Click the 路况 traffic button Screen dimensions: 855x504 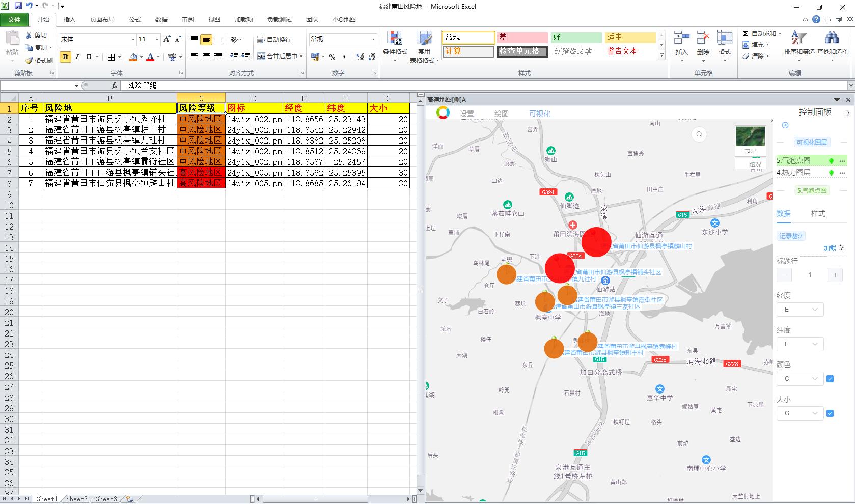(755, 164)
